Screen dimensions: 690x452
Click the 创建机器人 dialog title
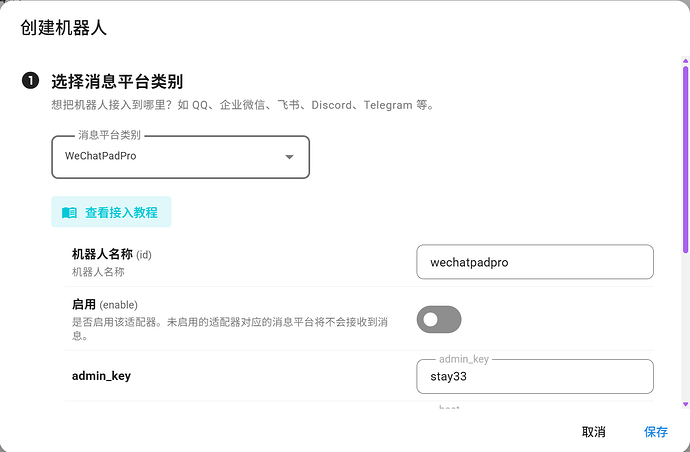click(x=63, y=28)
